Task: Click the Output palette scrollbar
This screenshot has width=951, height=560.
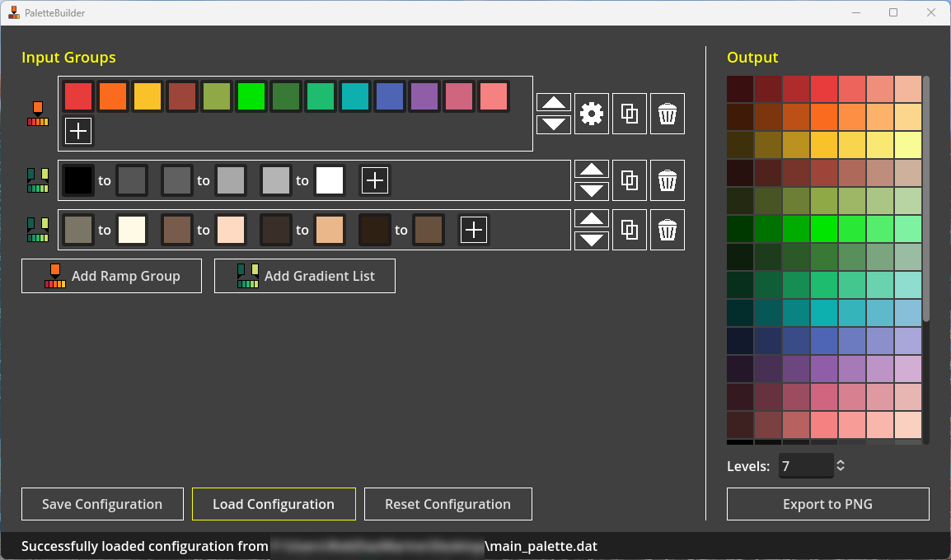Action: pyautogui.click(x=926, y=198)
